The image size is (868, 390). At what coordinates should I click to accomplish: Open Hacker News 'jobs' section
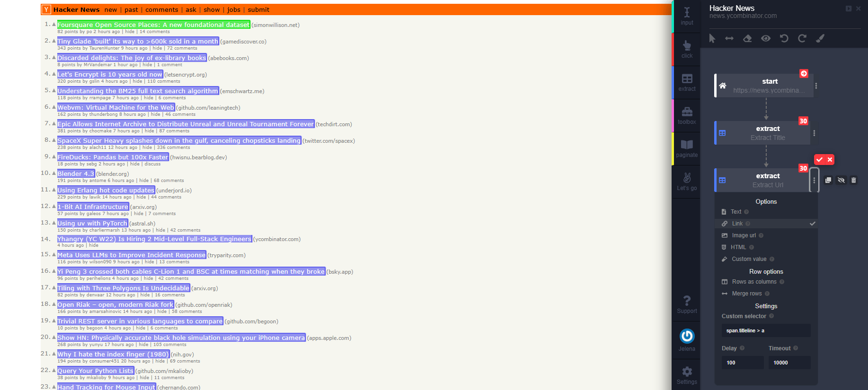pyautogui.click(x=234, y=9)
